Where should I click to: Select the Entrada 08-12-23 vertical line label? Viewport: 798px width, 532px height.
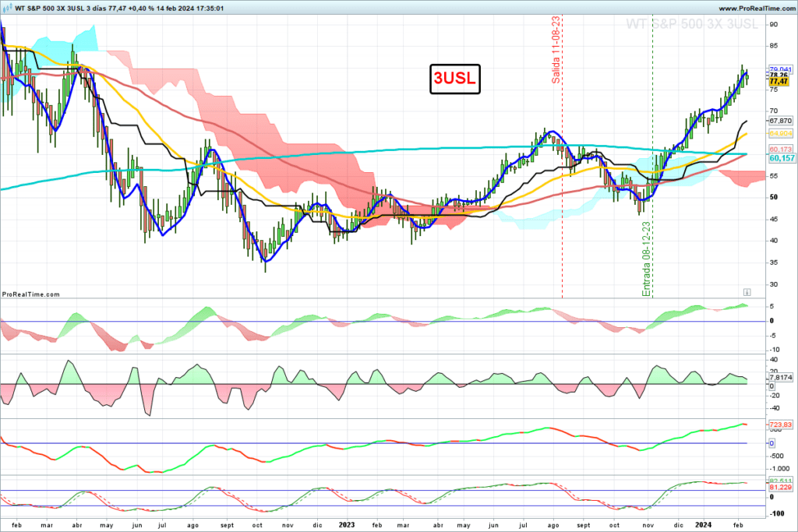pos(646,259)
